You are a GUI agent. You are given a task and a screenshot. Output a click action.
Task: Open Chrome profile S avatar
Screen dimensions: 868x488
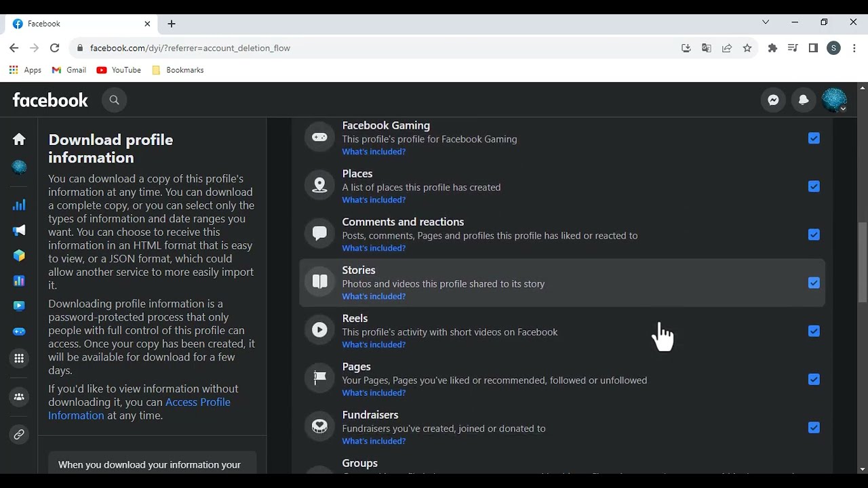(833, 48)
